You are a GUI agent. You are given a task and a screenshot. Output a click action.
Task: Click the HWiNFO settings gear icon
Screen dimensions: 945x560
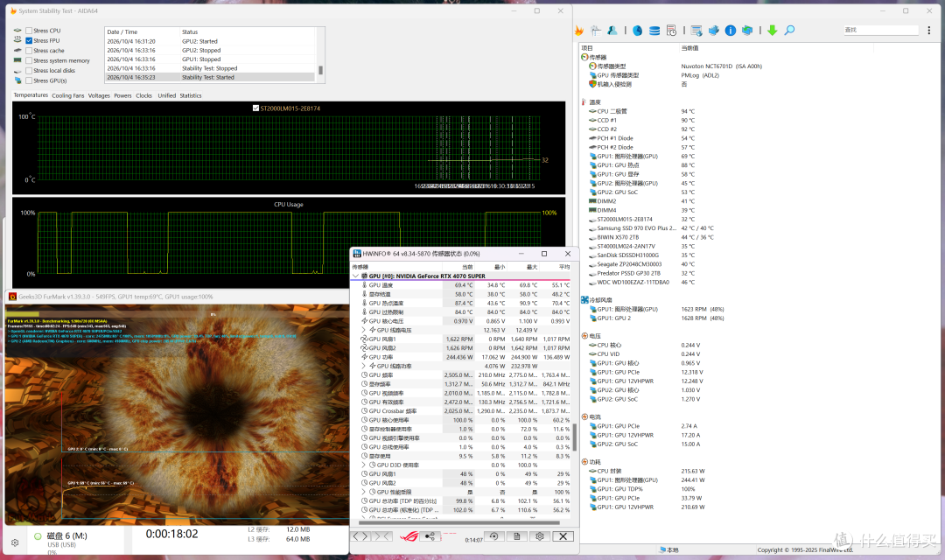pyautogui.click(x=540, y=535)
